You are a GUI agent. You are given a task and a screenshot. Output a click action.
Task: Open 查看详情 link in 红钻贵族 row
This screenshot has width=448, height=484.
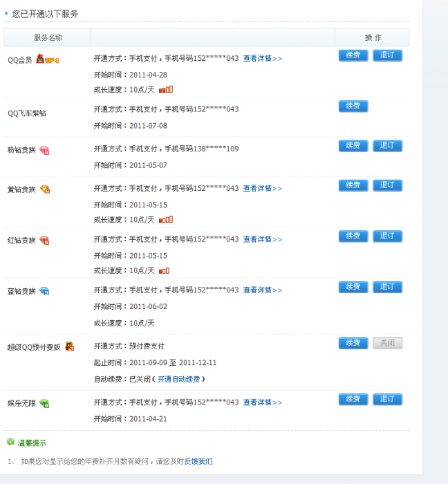(263, 239)
